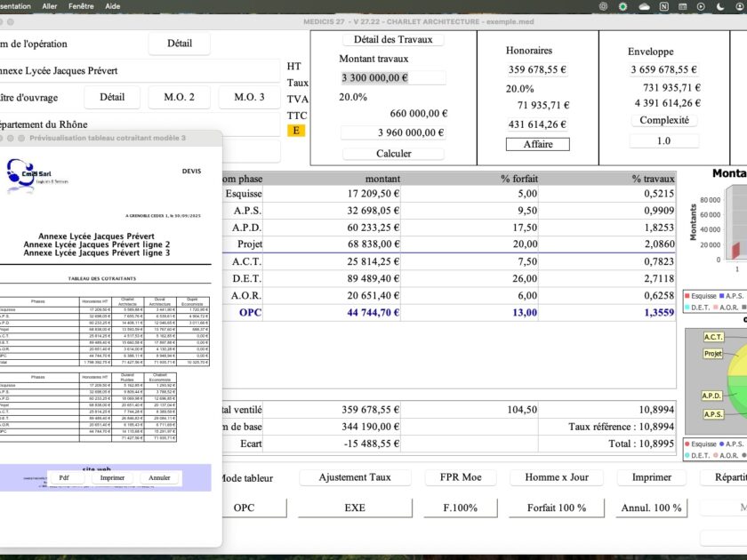Click Détail button beside maître d'ouvrage
Image resolution: width=747 pixels, height=560 pixels.
pyautogui.click(x=112, y=97)
